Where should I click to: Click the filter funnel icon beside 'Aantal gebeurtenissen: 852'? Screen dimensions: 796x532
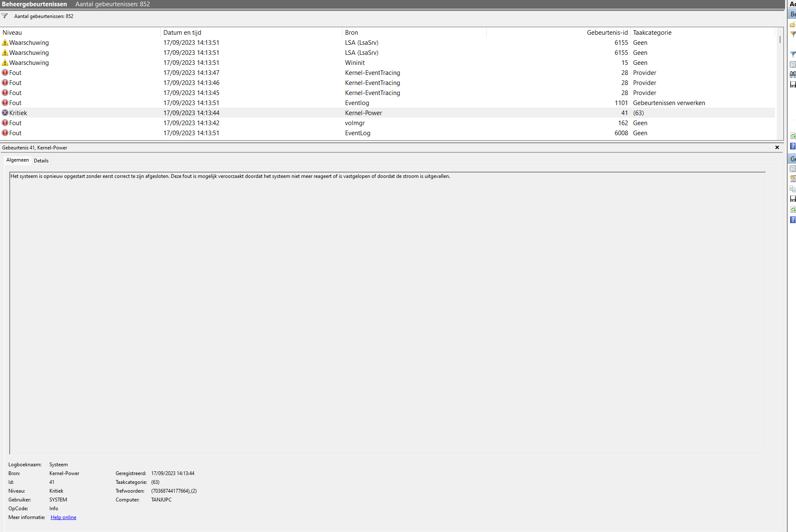[x=5, y=16]
